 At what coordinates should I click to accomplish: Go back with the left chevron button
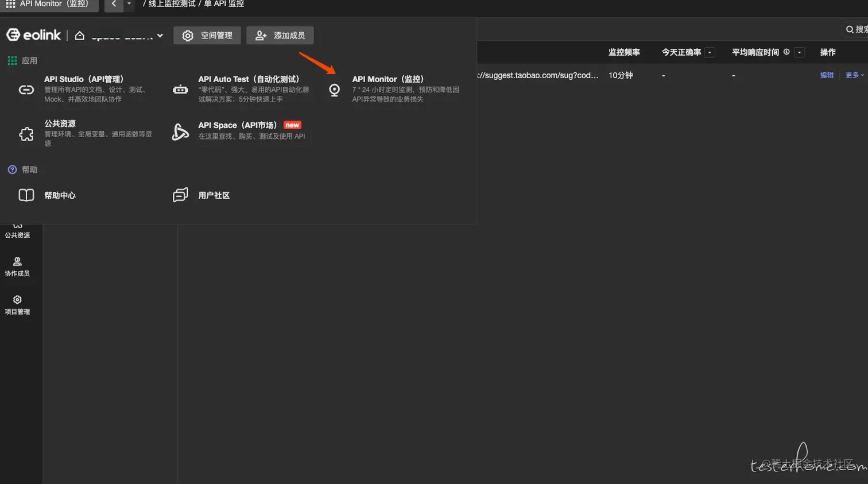coord(114,4)
